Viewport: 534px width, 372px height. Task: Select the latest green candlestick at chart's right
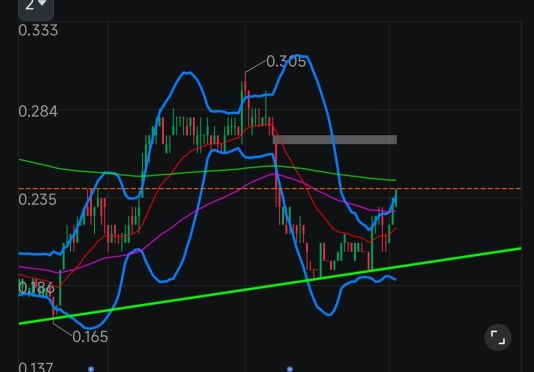click(x=396, y=198)
